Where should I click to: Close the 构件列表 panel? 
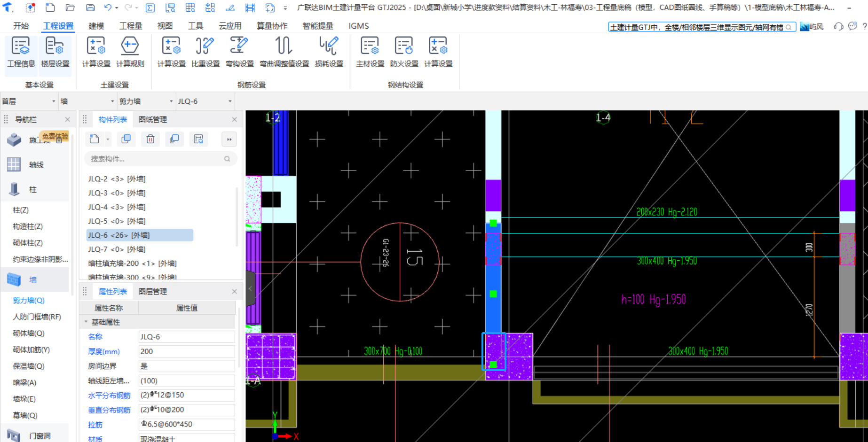click(x=234, y=119)
